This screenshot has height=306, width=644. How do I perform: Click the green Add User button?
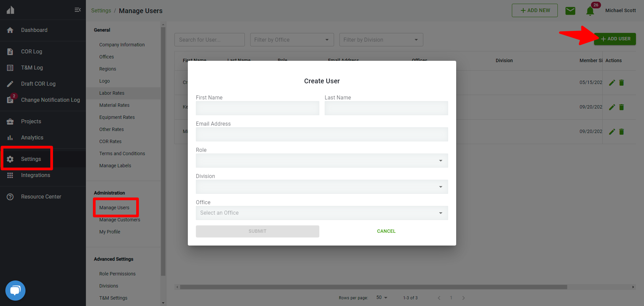point(615,39)
